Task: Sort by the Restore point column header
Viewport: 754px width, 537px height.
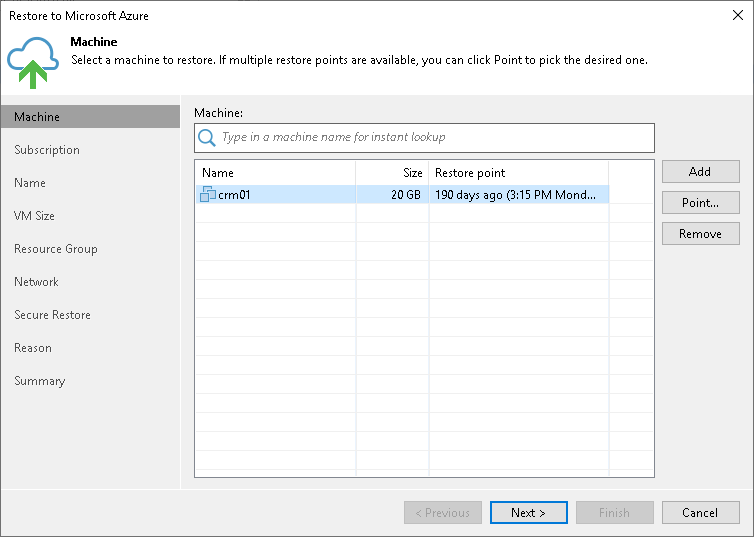Action: pyautogui.click(x=519, y=173)
